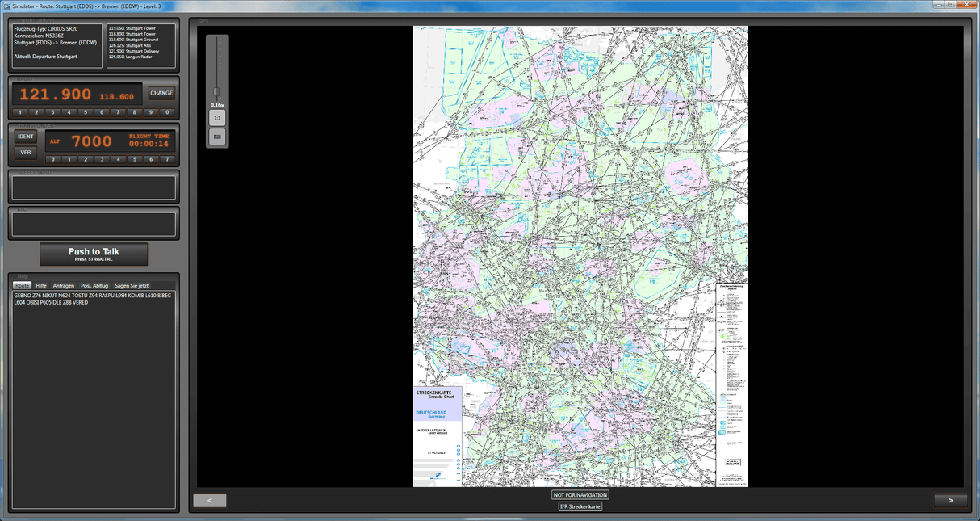Go to previous chart with left arrow

[x=210, y=501]
